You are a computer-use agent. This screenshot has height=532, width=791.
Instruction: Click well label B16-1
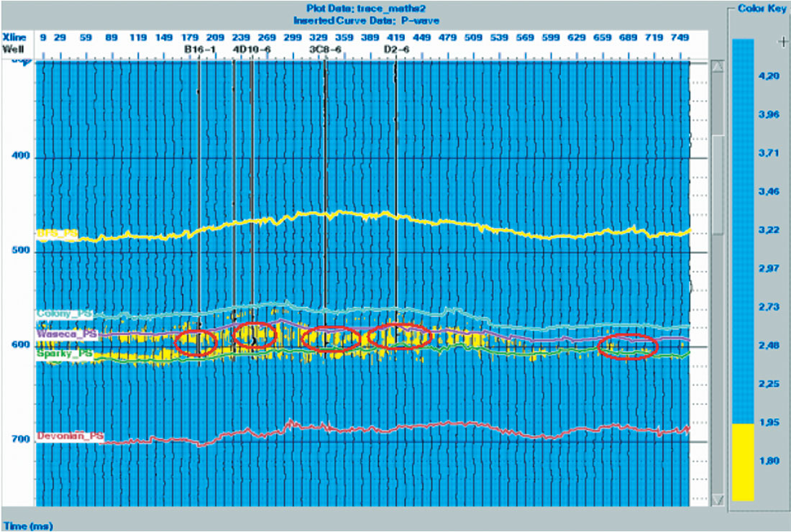(200, 50)
